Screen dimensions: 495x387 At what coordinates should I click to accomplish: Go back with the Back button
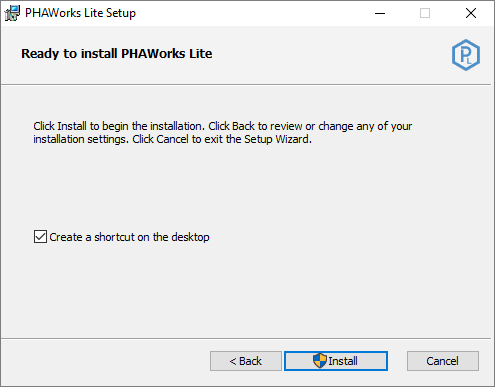[x=246, y=361]
